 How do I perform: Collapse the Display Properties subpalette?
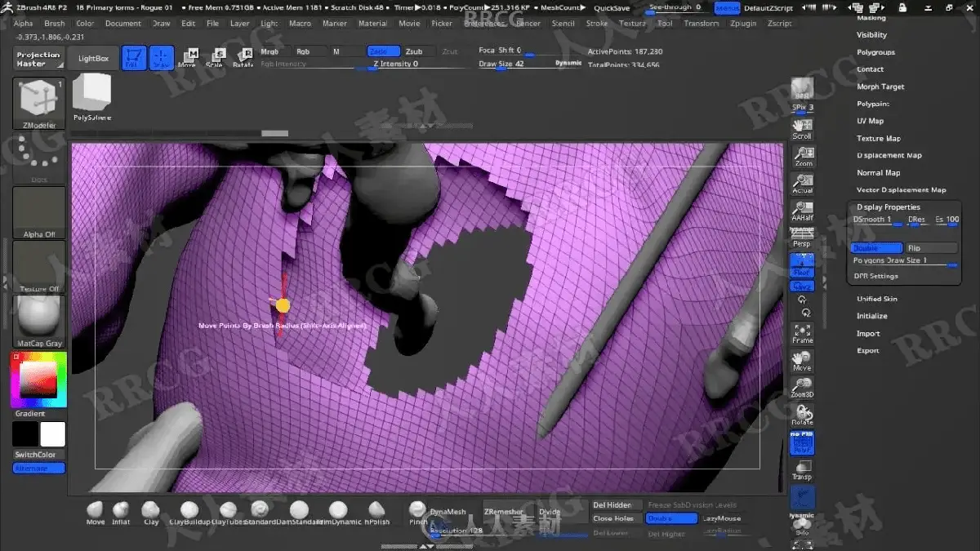pos(889,207)
